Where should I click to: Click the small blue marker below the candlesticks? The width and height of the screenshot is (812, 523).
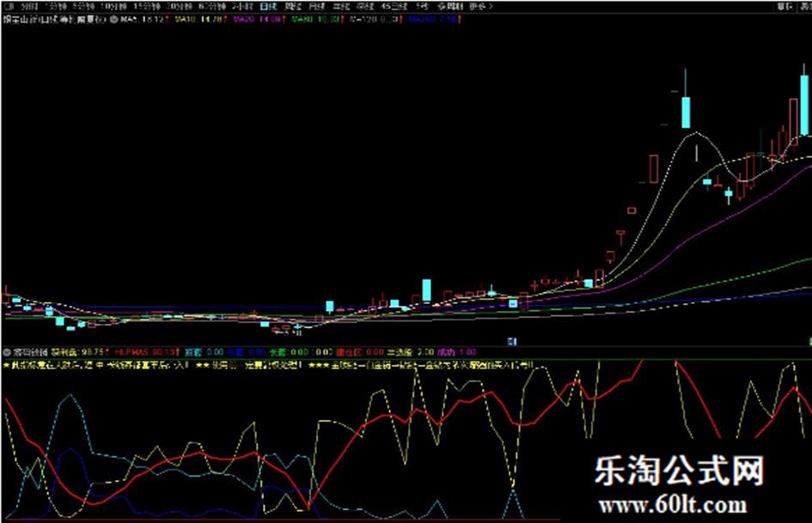click(512, 341)
